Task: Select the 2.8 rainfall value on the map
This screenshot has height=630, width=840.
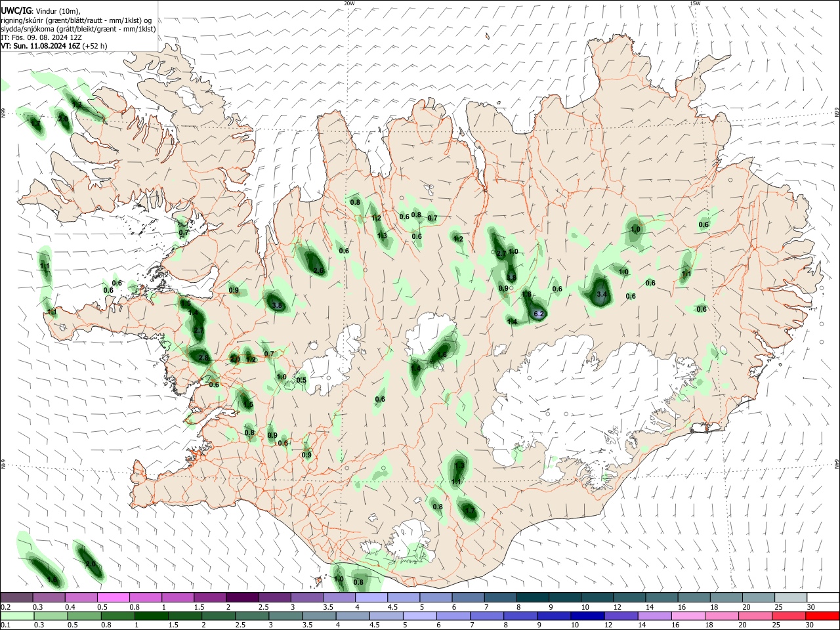Action: 203,358
